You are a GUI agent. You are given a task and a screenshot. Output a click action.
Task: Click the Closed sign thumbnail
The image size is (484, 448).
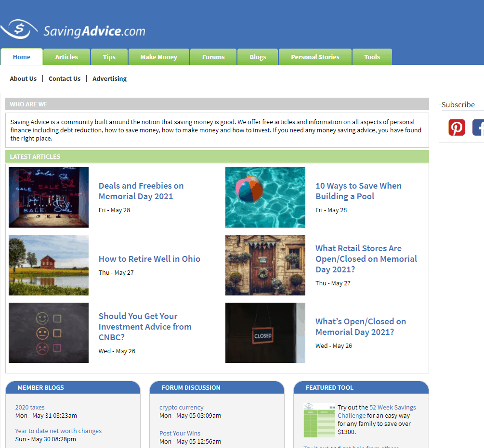tap(265, 333)
